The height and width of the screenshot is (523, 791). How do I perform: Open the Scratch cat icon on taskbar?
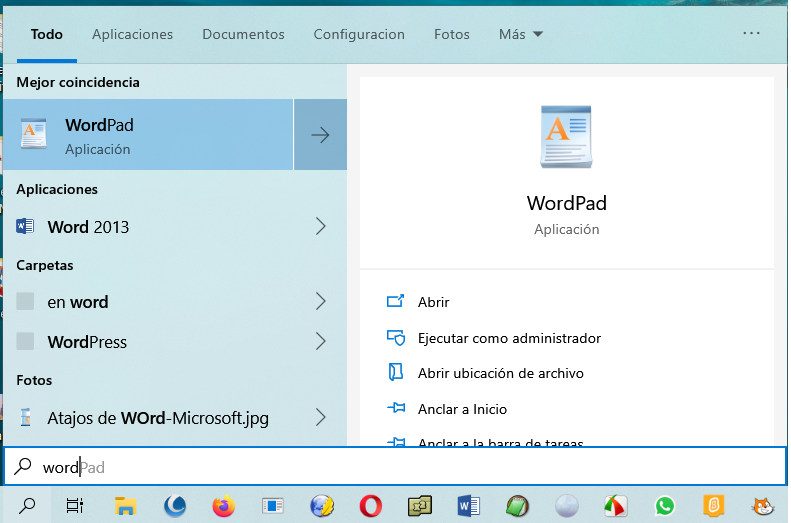click(x=763, y=506)
